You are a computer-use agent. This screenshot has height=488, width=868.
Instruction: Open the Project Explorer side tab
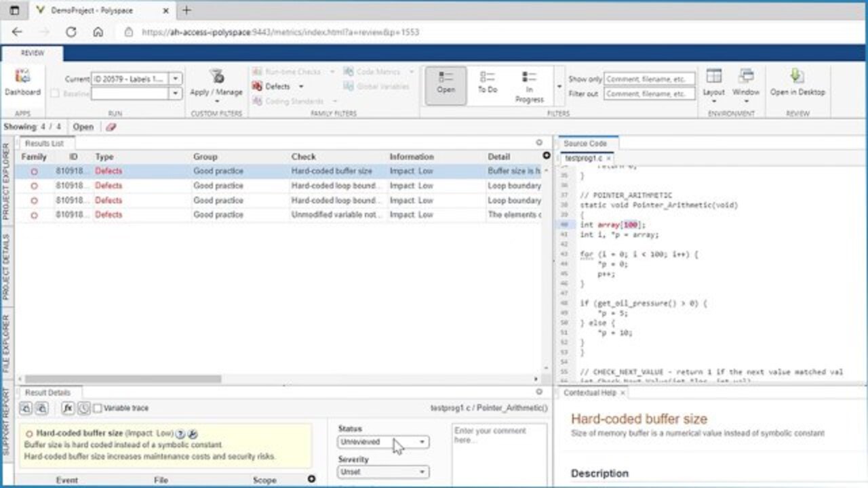[6, 181]
